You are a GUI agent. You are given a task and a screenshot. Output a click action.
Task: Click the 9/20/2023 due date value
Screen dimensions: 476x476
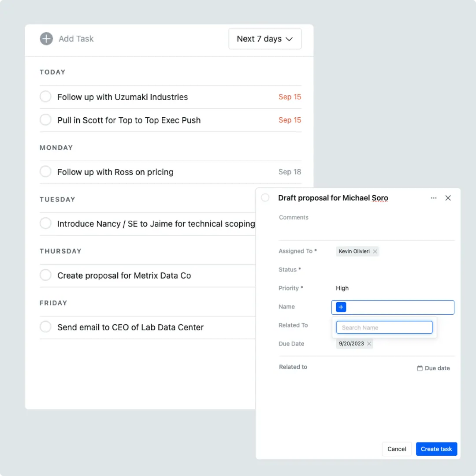point(351,344)
